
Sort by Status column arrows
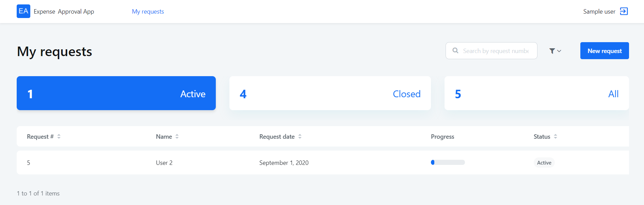556,136
